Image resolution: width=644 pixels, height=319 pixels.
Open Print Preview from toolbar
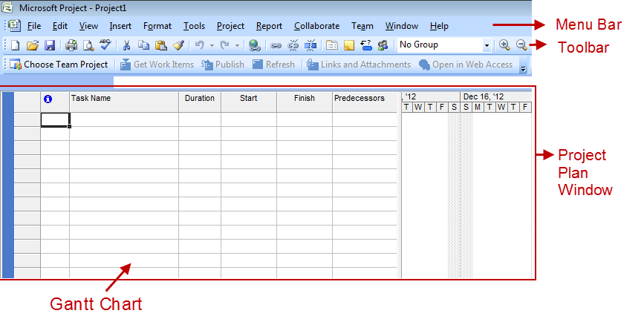pyautogui.click(x=88, y=45)
